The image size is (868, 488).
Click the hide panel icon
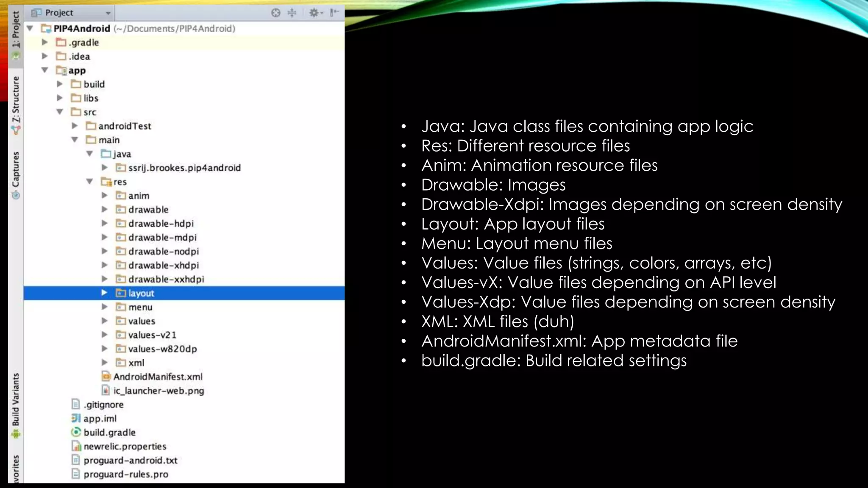point(335,13)
